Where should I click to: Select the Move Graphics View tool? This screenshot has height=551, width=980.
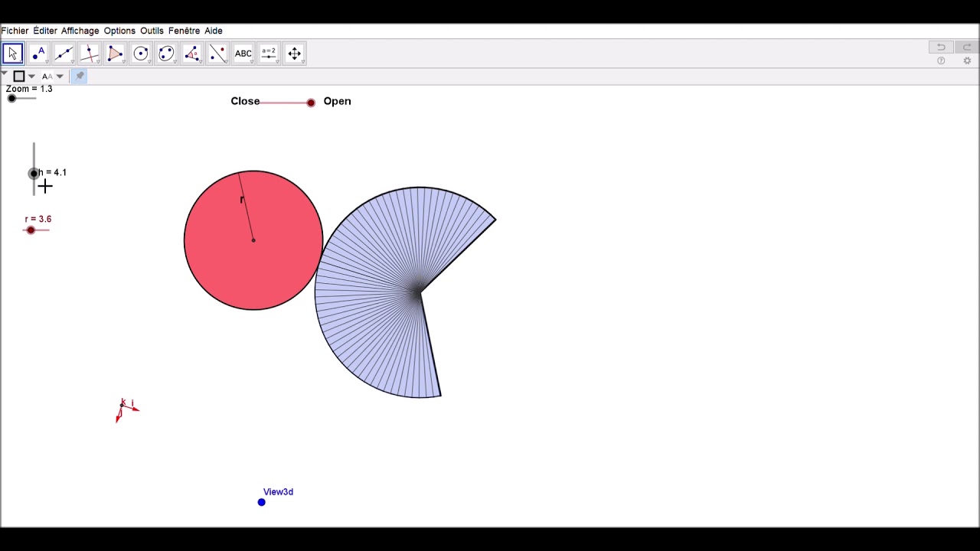click(295, 54)
